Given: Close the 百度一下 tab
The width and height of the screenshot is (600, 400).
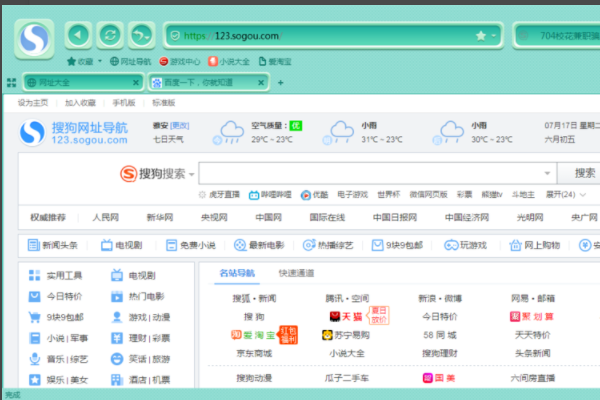Looking at the screenshot, I should click(261, 82).
